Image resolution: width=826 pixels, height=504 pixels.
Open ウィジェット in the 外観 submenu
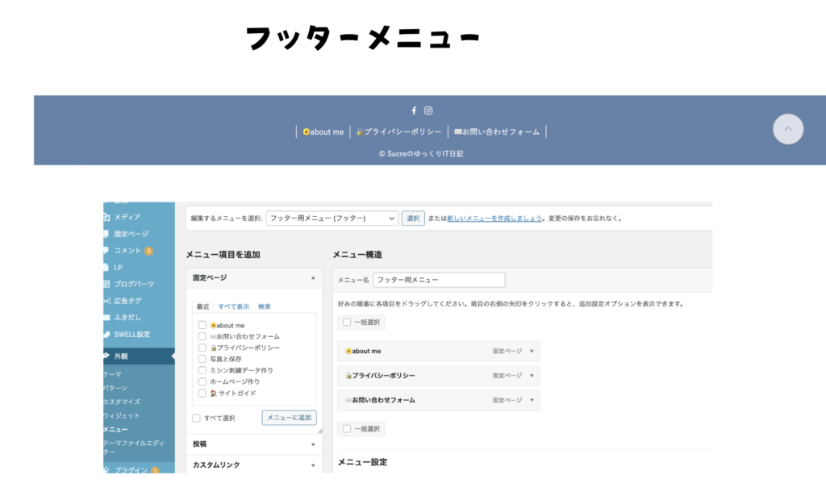pos(122,415)
